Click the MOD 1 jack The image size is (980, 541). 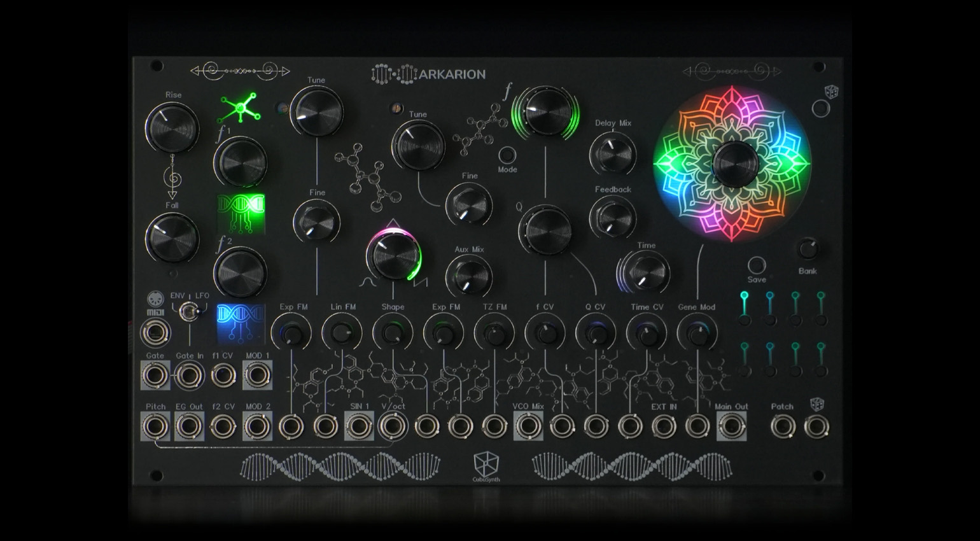click(257, 376)
